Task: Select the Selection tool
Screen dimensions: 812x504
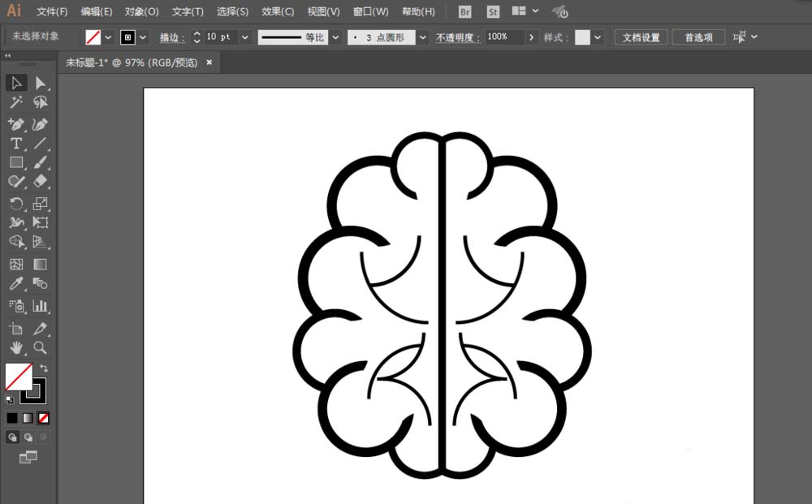Action: pos(16,82)
